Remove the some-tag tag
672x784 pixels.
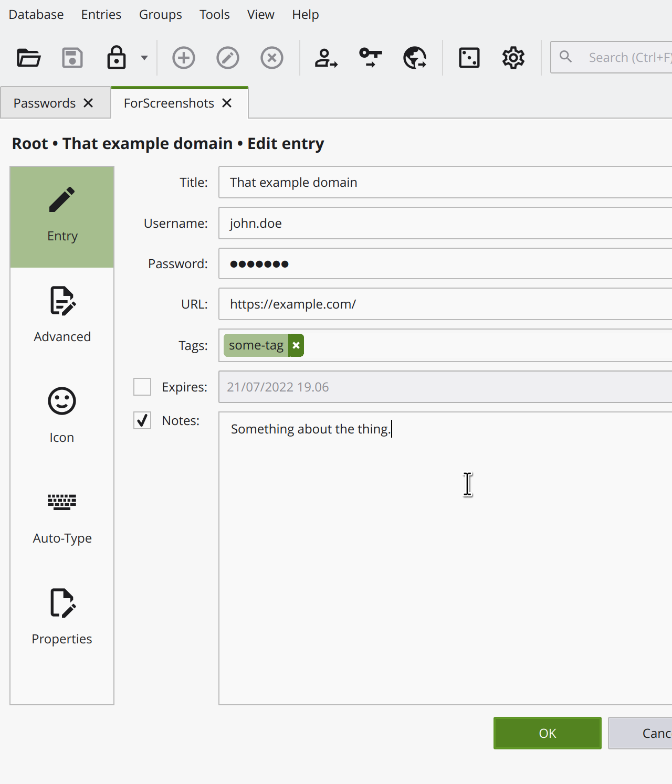pyautogui.click(x=296, y=345)
